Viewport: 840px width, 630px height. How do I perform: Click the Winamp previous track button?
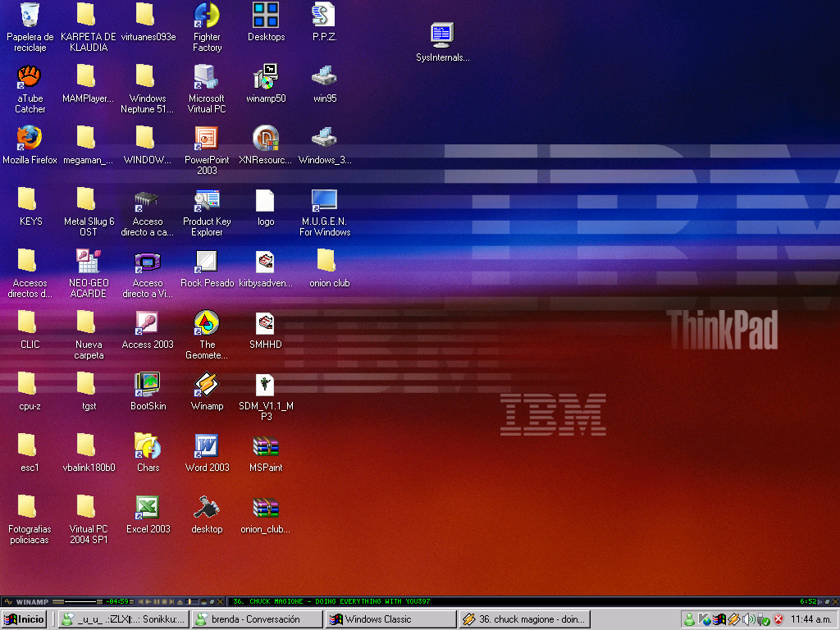tap(141, 601)
